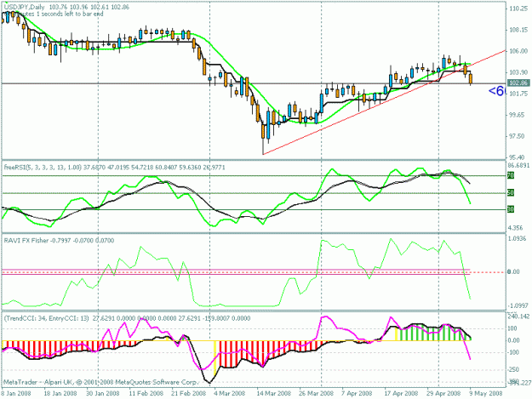Click the 110.25 price scale label
The width and height of the screenshot is (532, 399).
coord(518,9)
